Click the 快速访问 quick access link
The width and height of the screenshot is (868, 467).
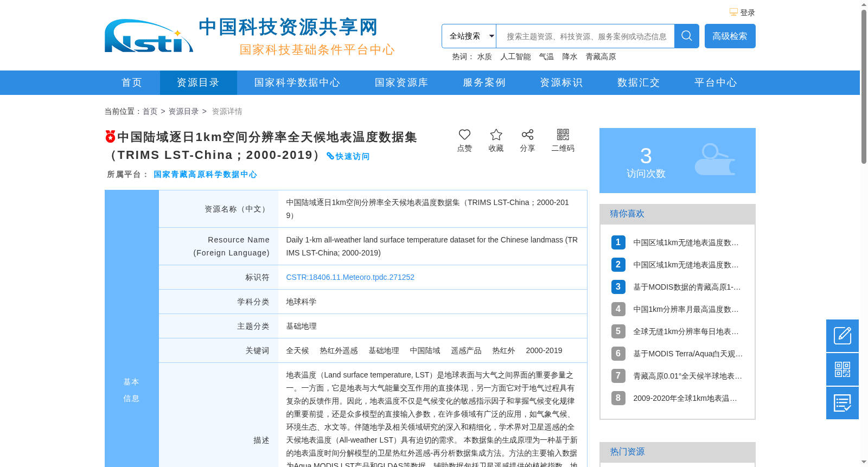(348, 156)
